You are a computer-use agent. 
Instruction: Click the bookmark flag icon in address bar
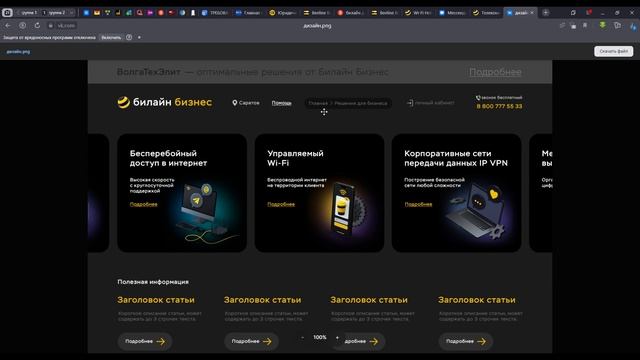coord(585,25)
